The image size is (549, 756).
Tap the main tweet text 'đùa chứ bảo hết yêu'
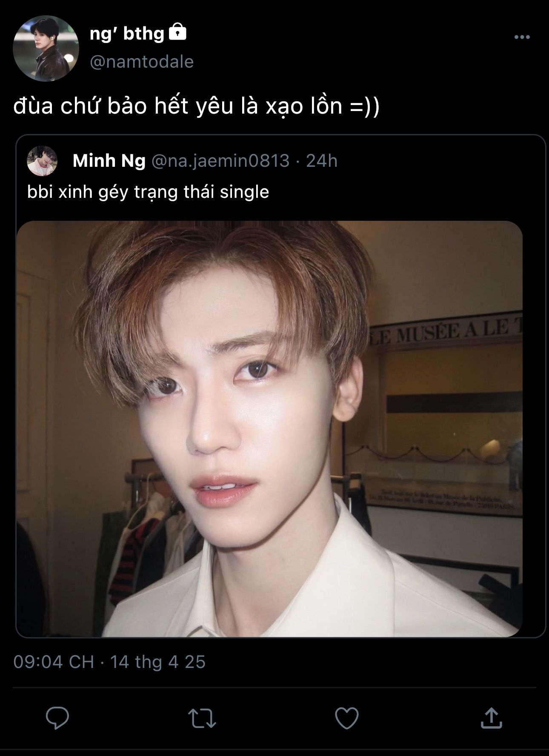pos(123,106)
